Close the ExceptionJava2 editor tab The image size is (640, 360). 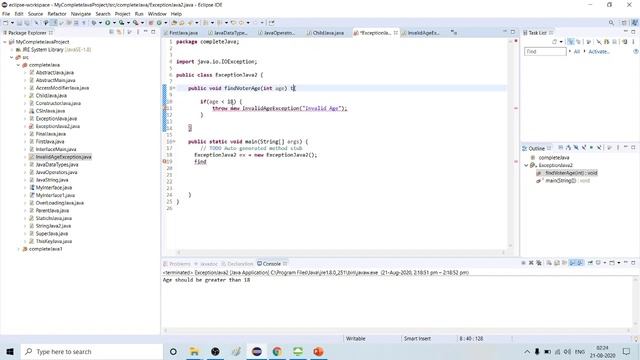click(x=396, y=33)
